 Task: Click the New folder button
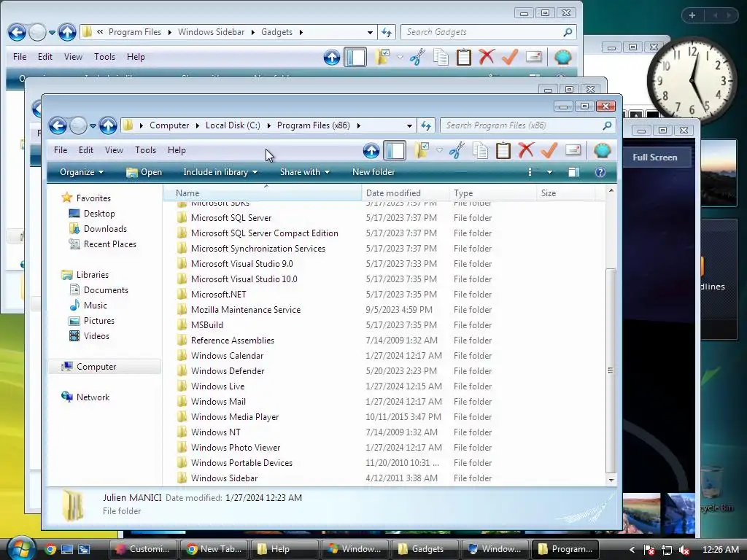(x=373, y=172)
